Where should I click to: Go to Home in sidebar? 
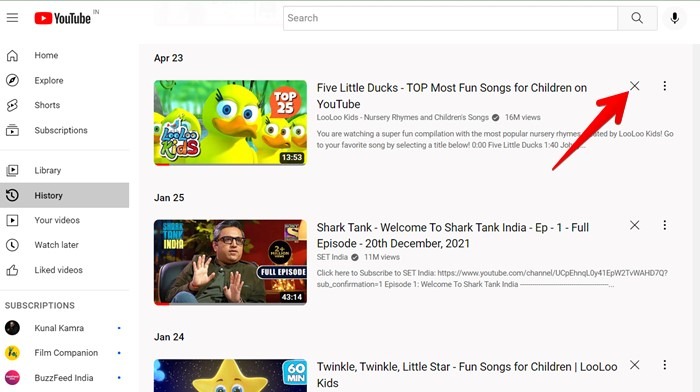pyautogui.click(x=65, y=55)
